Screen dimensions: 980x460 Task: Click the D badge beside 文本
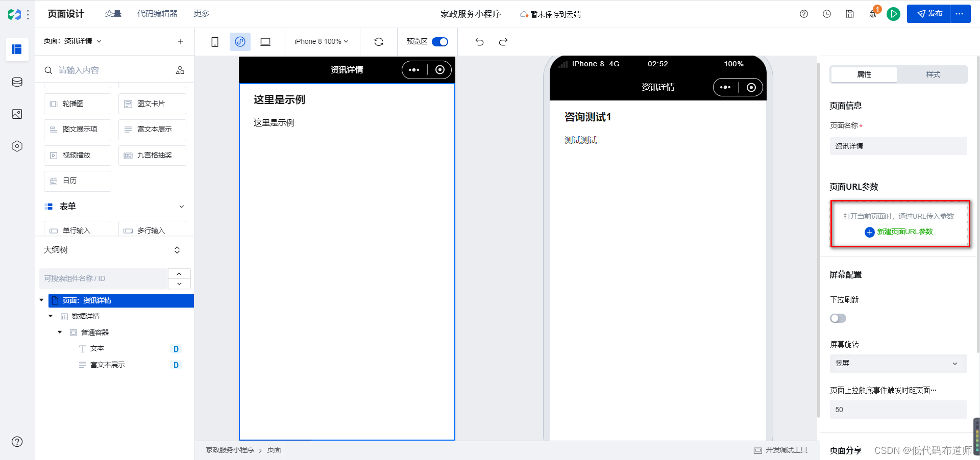pyautogui.click(x=176, y=349)
